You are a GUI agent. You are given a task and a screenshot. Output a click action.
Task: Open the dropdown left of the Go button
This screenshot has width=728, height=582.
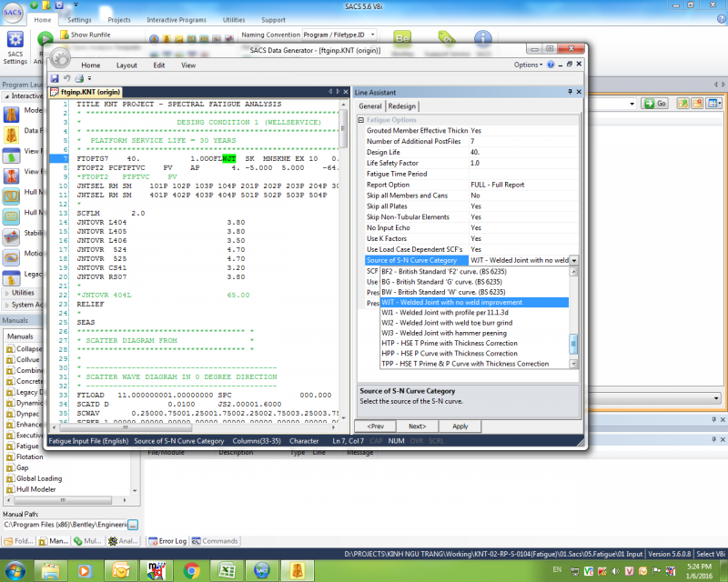[632, 103]
